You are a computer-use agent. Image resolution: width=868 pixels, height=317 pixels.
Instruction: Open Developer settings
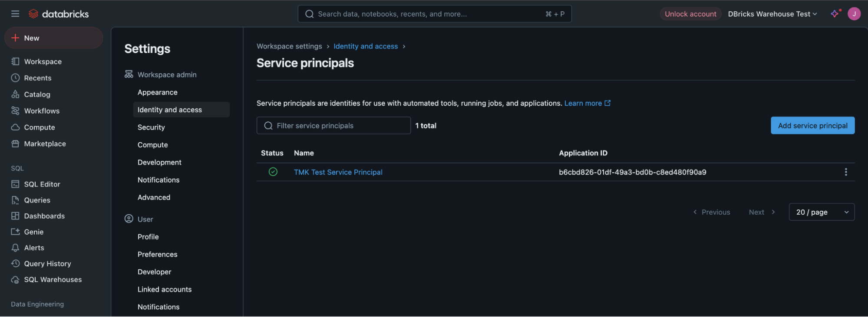[x=154, y=272]
